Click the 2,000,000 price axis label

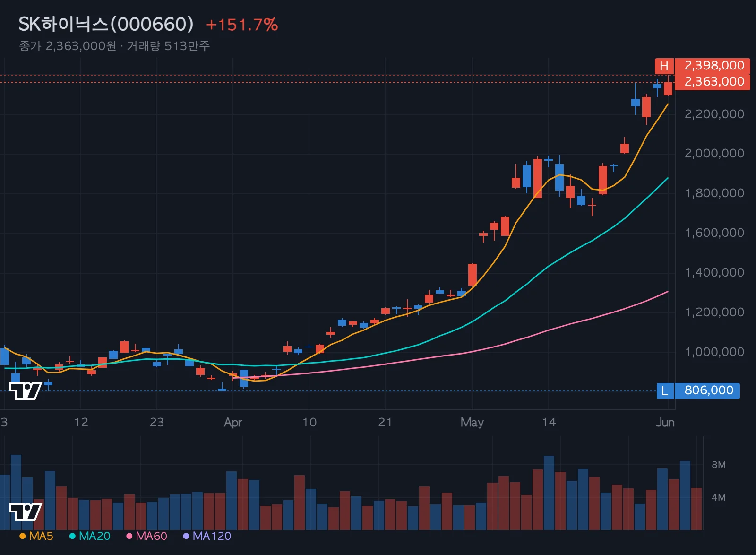tap(714, 153)
